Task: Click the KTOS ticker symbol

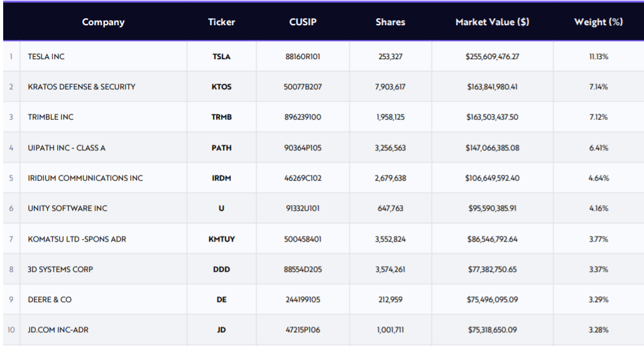Action: click(221, 87)
